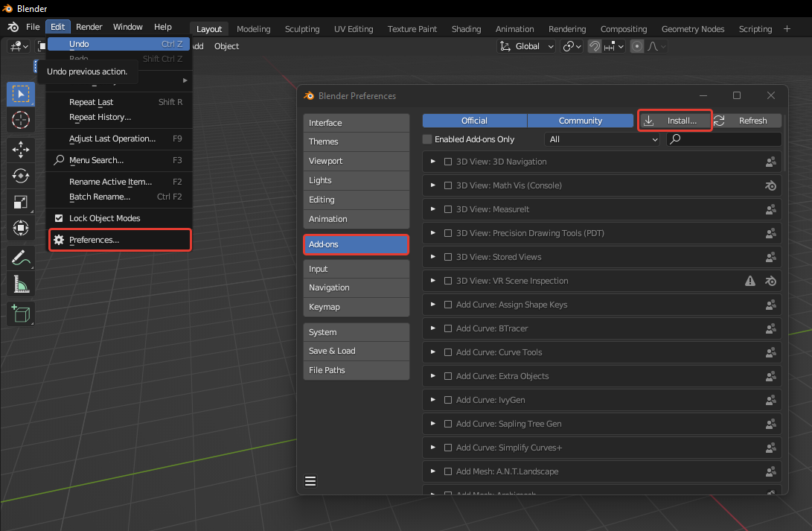Click the warning icon on VR Scene Inspection
The height and width of the screenshot is (531, 812).
pyautogui.click(x=750, y=281)
